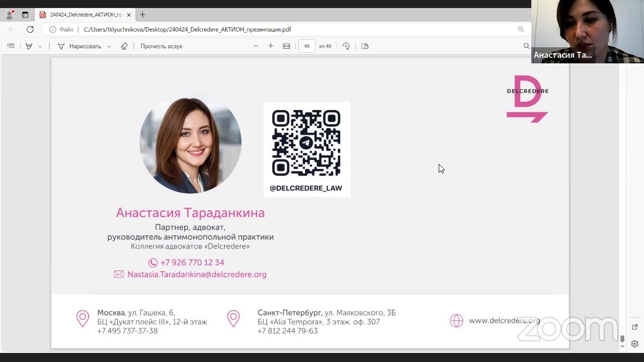Close the 240424_Delcredere PDF tab

129,15
